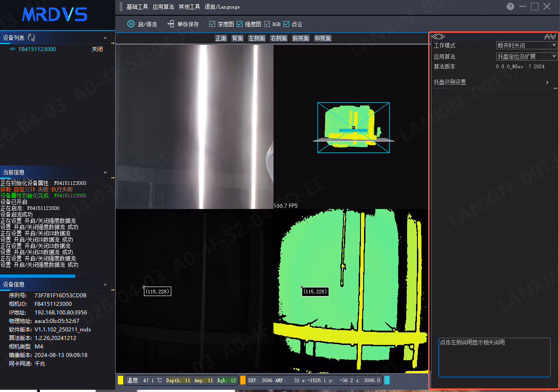
Task: Click the red log line 获取 自定义ID 失败
Action: pos(37,189)
